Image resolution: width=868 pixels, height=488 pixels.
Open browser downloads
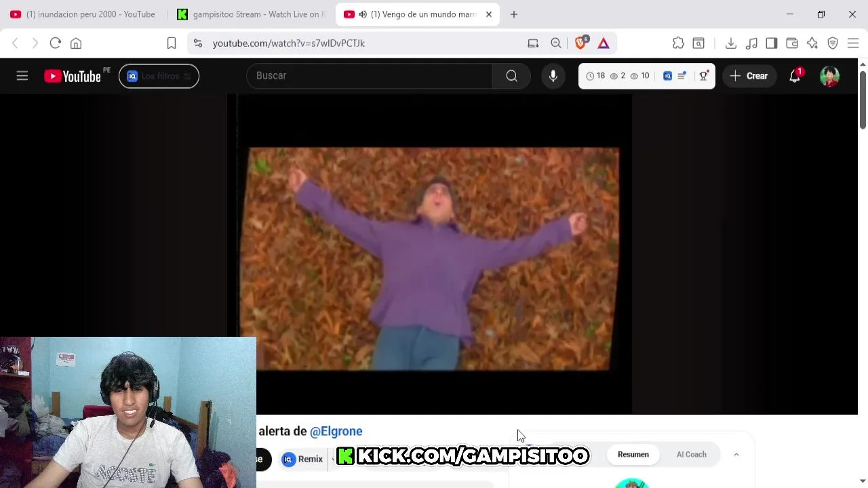[x=731, y=43]
